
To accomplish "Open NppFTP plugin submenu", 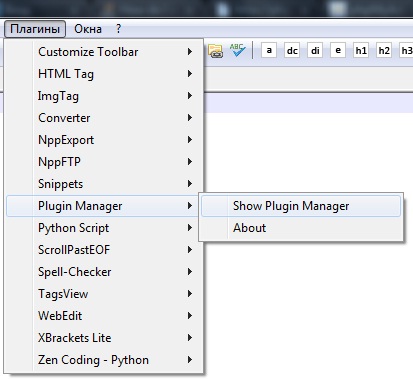I will click(104, 162).
